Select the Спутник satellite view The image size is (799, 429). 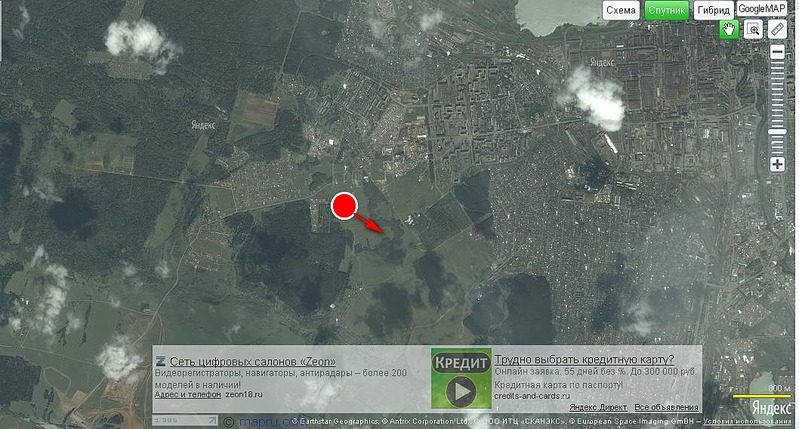click(x=666, y=10)
